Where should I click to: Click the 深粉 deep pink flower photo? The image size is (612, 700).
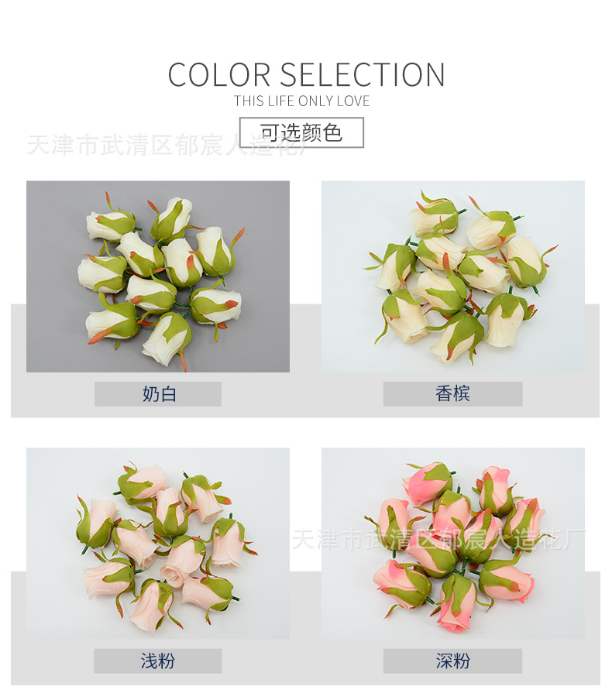tap(453, 543)
